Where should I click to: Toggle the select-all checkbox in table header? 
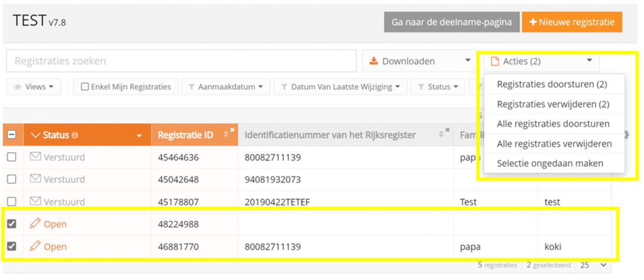click(x=11, y=135)
